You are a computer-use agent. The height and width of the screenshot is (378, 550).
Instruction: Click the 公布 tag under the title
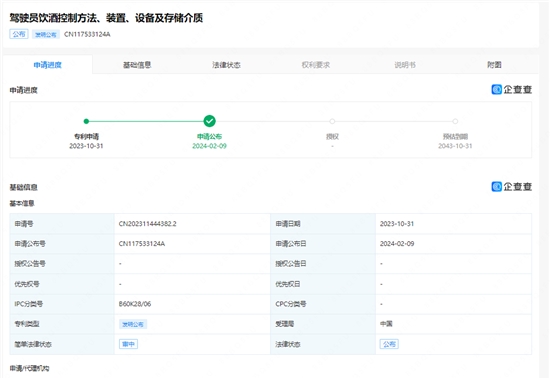tap(19, 34)
